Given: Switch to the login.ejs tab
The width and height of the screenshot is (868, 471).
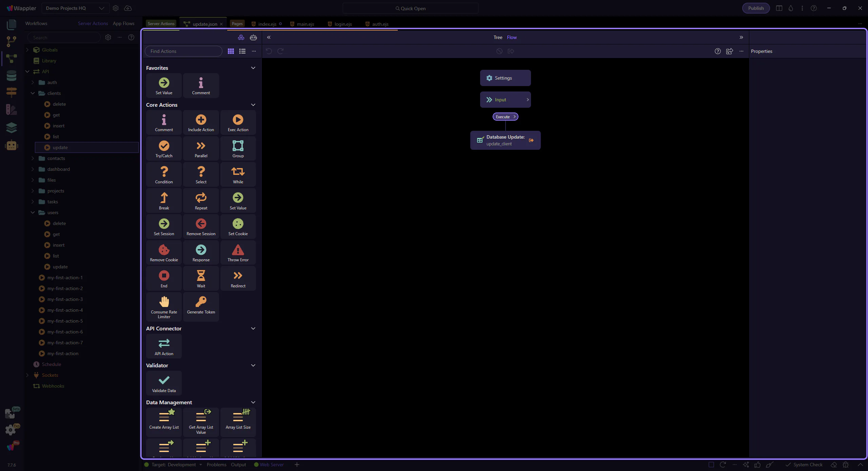Looking at the screenshot, I should pos(343,24).
